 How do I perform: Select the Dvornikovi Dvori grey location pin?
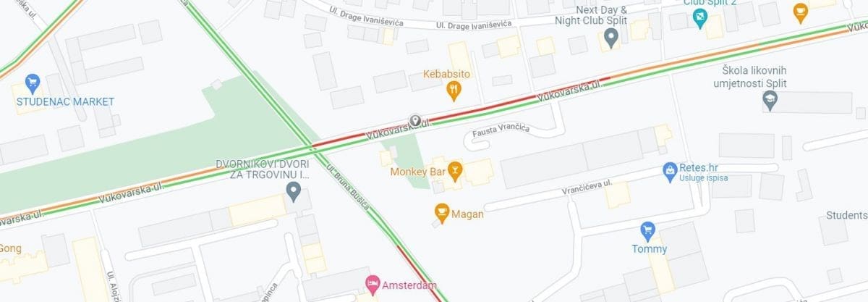pos(293,192)
